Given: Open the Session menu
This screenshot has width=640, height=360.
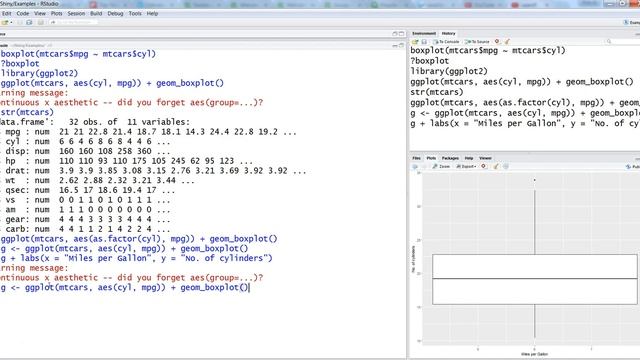Looking at the screenshot, I should [76, 13].
